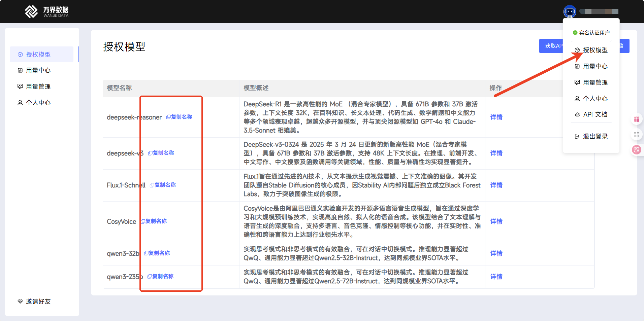This screenshot has height=321, width=644.
Task: Click the 邀请好友 icon in the sidebar
Action: (x=20, y=301)
